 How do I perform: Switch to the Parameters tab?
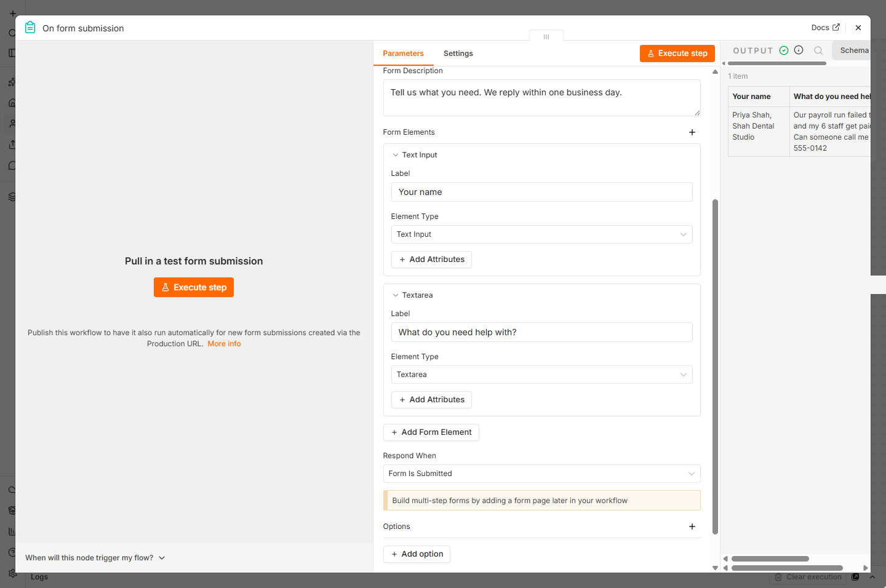[x=403, y=54]
